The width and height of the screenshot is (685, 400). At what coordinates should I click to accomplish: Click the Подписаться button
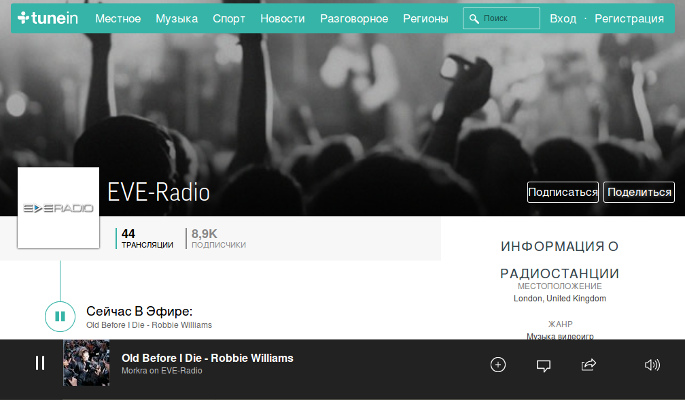click(x=563, y=192)
